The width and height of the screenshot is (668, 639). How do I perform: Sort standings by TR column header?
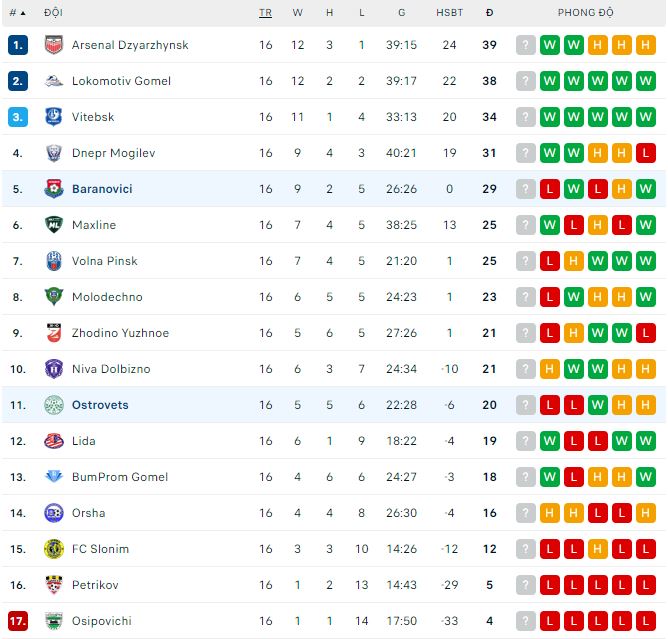pos(265,13)
